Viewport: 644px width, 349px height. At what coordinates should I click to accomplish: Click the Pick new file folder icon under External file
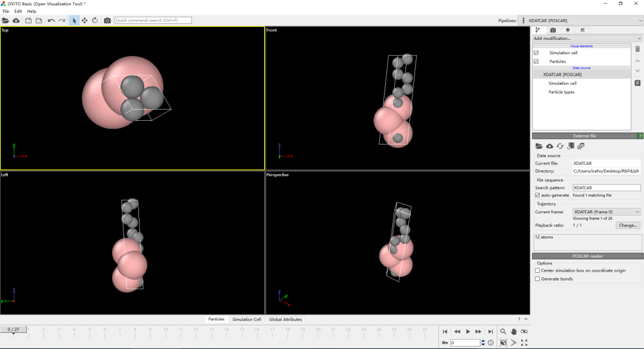[x=539, y=146]
